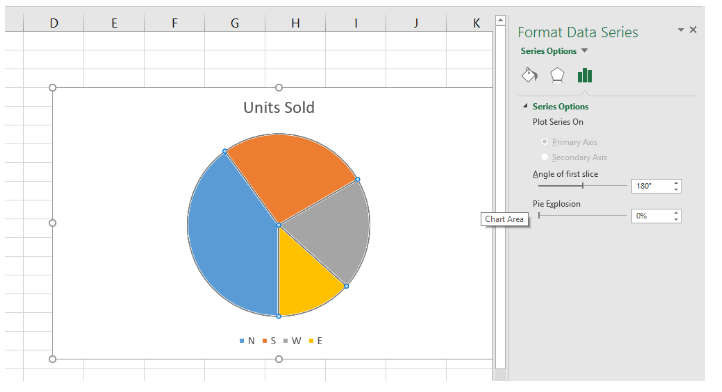722x392 pixels.
Task: Select the yellow E pie slice
Action: [304, 281]
